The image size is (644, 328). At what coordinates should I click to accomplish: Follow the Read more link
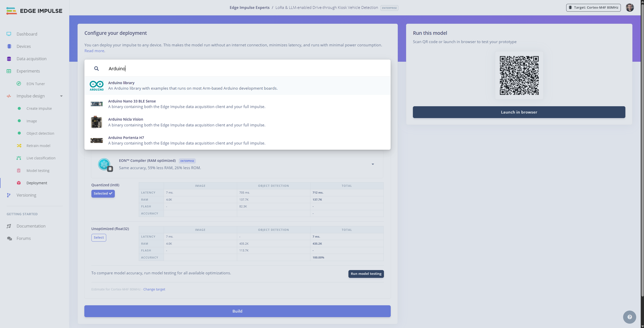[x=94, y=51]
